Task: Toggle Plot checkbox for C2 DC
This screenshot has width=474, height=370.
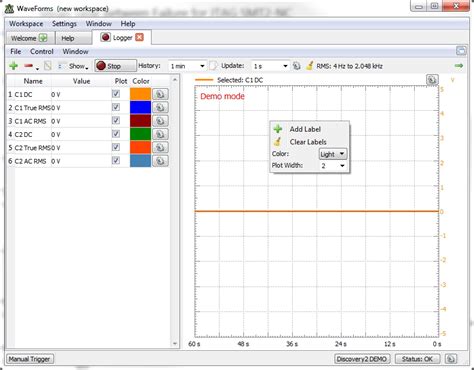Action: (116, 134)
